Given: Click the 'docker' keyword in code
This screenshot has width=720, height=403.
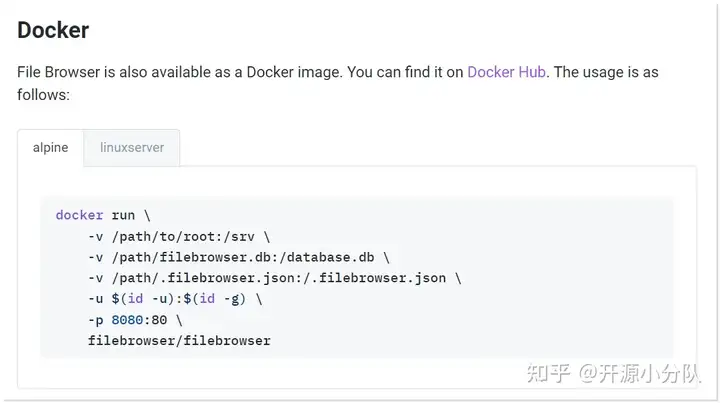Looking at the screenshot, I should pos(79,215).
